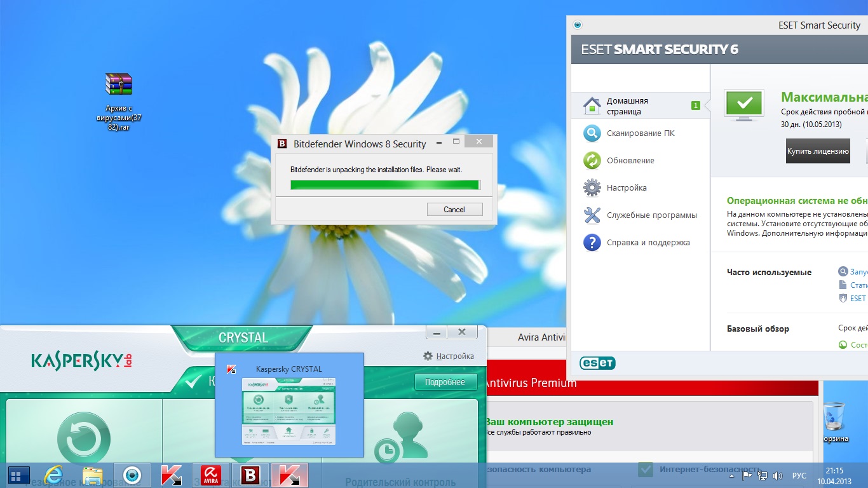Click the Bitdefender unpacking progress bar
This screenshot has width=868, height=488.
coord(385,185)
